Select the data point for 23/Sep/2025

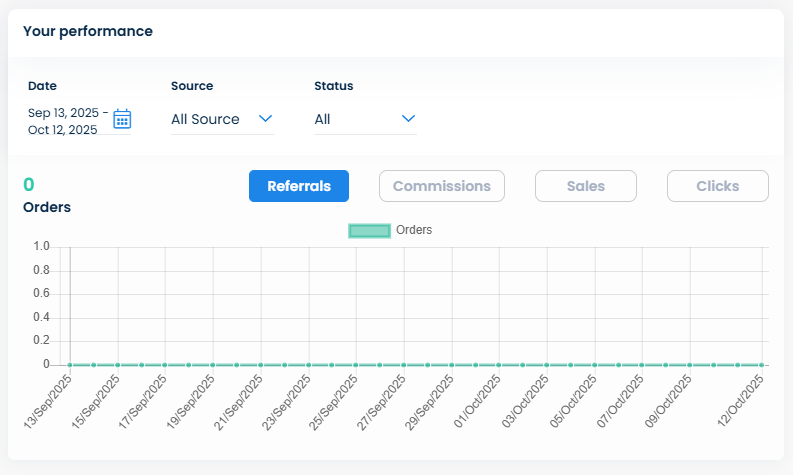point(309,365)
